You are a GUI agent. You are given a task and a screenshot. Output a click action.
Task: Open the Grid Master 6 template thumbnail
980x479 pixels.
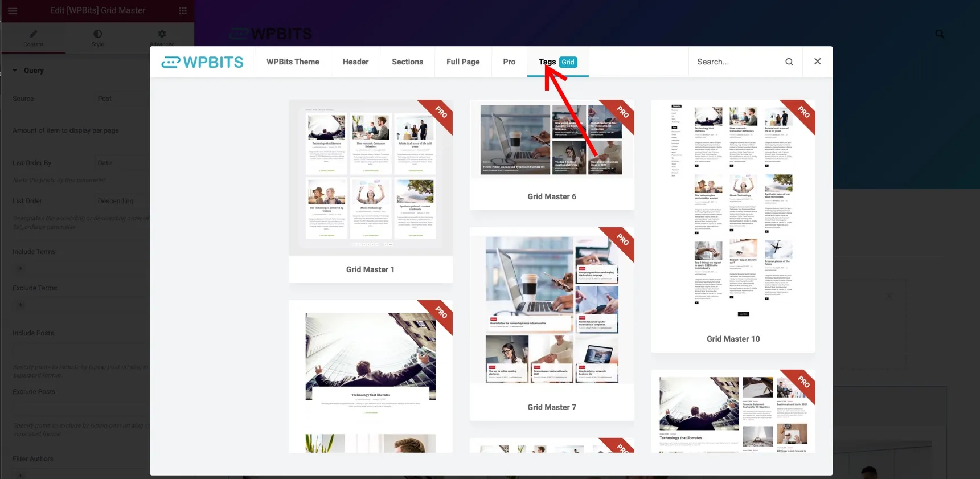point(552,140)
